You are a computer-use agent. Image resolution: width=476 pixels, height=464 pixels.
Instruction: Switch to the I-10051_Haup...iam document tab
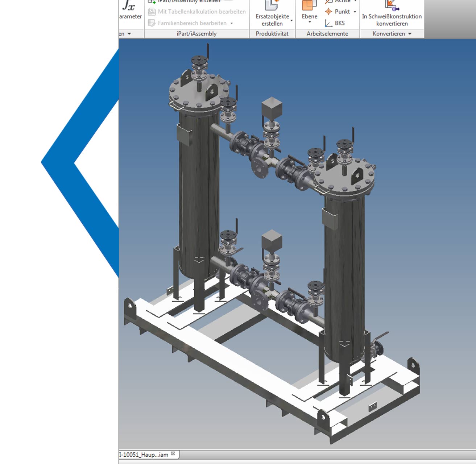[144, 455]
